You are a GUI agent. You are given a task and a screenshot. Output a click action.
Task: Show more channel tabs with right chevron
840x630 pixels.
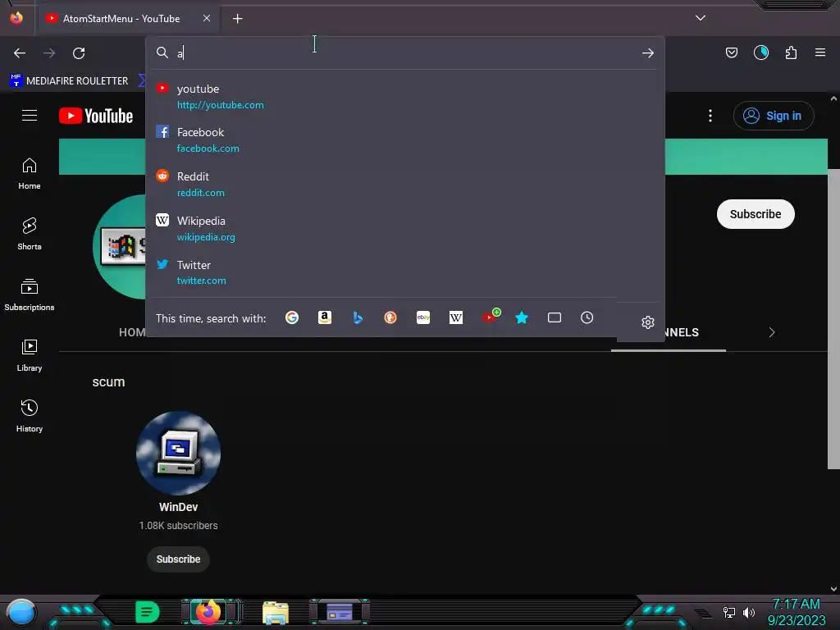click(771, 332)
